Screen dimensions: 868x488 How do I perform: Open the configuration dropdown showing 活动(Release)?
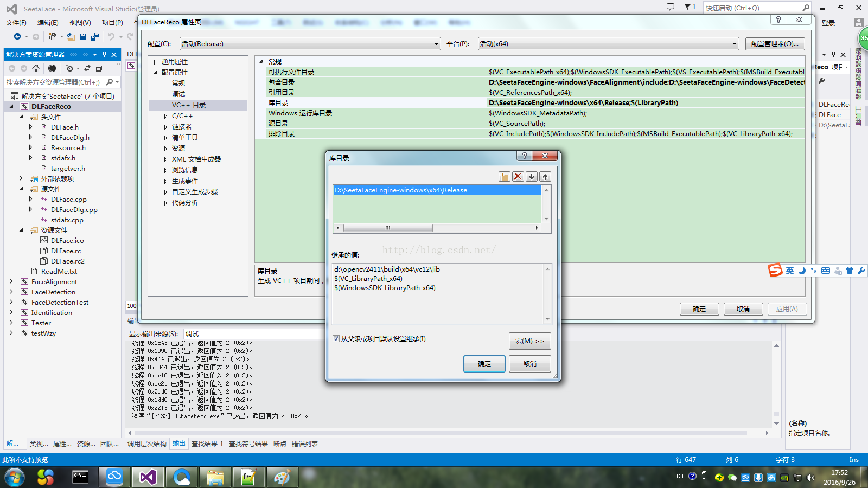(x=310, y=44)
